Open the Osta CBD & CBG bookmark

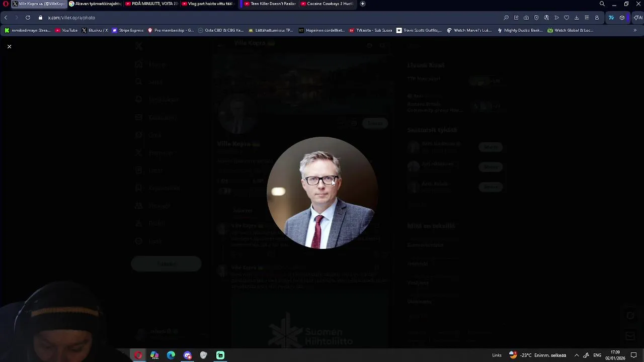pyautogui.click(x=221, y=30)
